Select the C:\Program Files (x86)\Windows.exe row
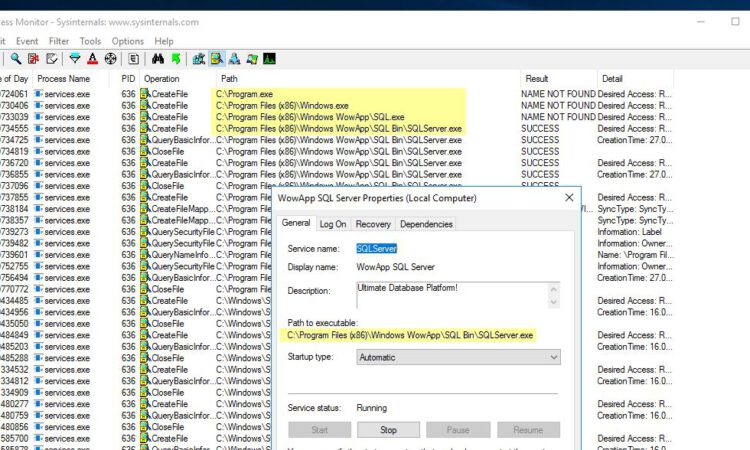The image size is (750, 450). point(282,106)
